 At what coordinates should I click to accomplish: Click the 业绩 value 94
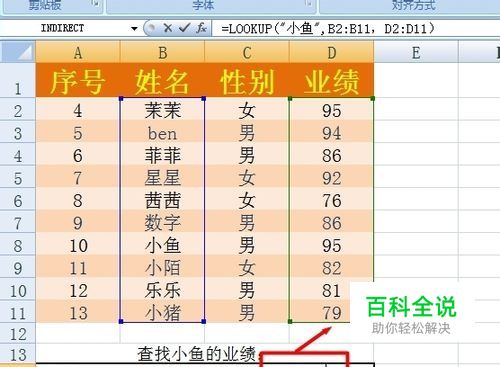(x=332, y=132)
